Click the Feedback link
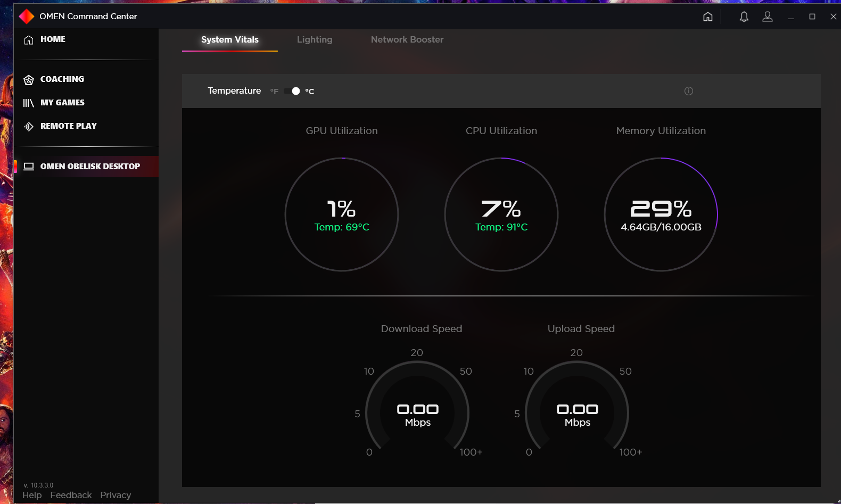This screenshot has width=841, height=504. pos(71,495)
